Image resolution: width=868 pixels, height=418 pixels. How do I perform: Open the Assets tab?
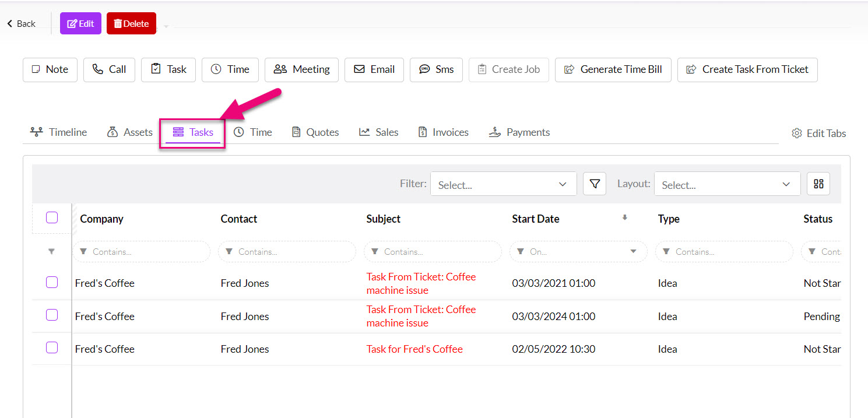pos(130,132)
